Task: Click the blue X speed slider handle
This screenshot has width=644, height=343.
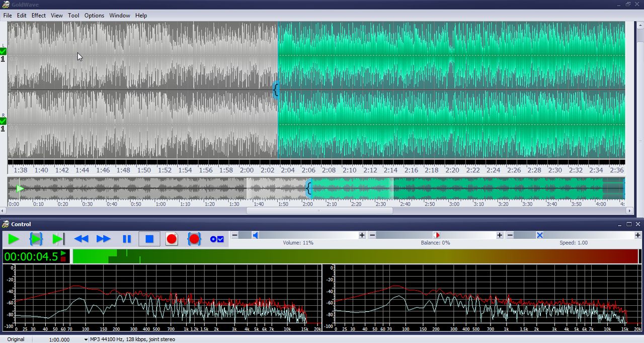Action: point(540,235)
